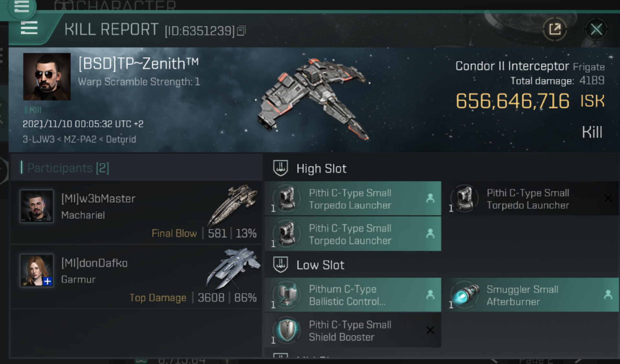
Task: Open w3bMaster's character portrait
Action: [37, 206]
